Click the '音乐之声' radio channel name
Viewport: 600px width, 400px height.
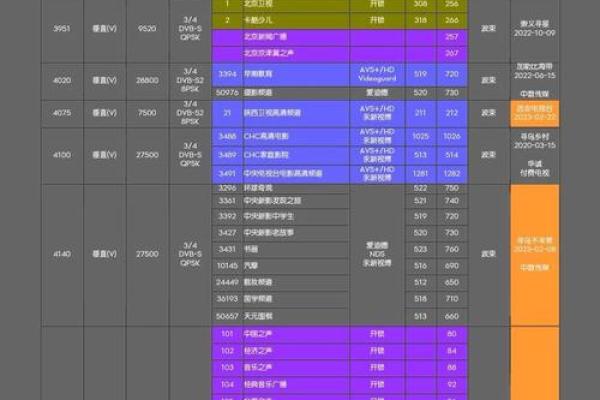pos(258,367)
